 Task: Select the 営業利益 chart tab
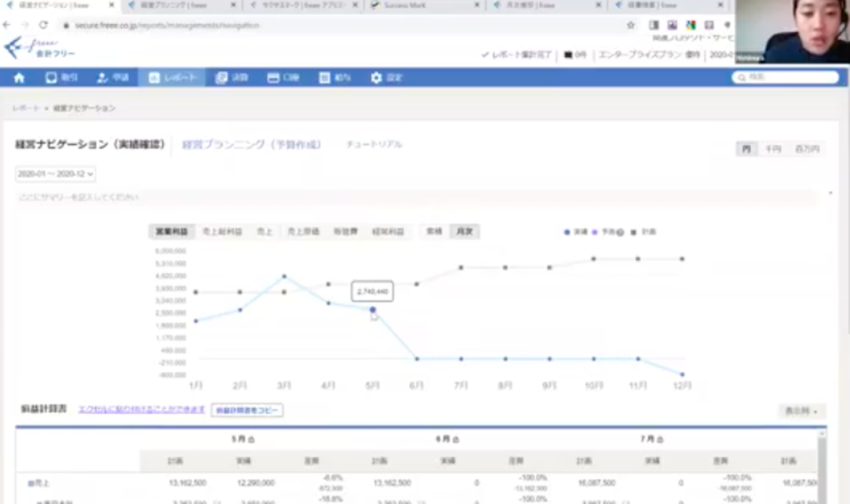coord(171,231)
